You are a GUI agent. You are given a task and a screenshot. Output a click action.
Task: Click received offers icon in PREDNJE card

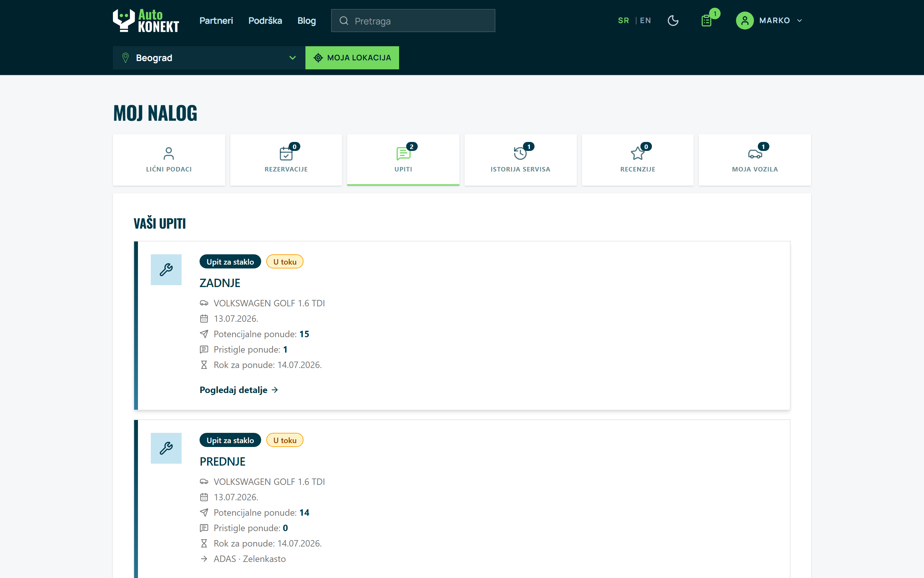(x=204, y=528)
